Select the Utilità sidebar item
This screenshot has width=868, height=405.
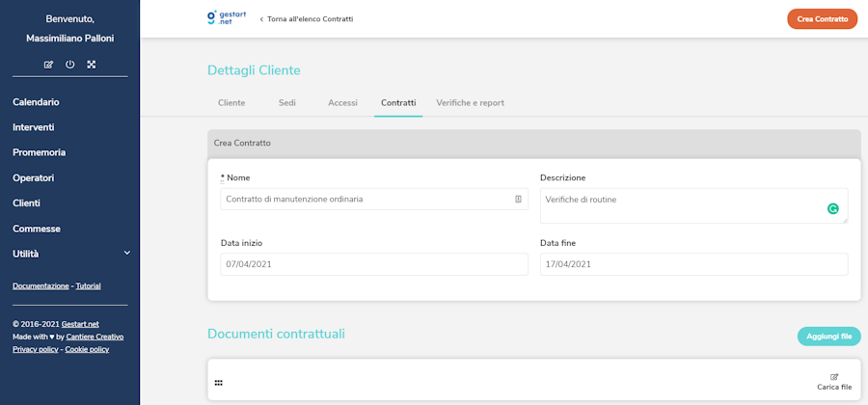(x=26, y=254)
